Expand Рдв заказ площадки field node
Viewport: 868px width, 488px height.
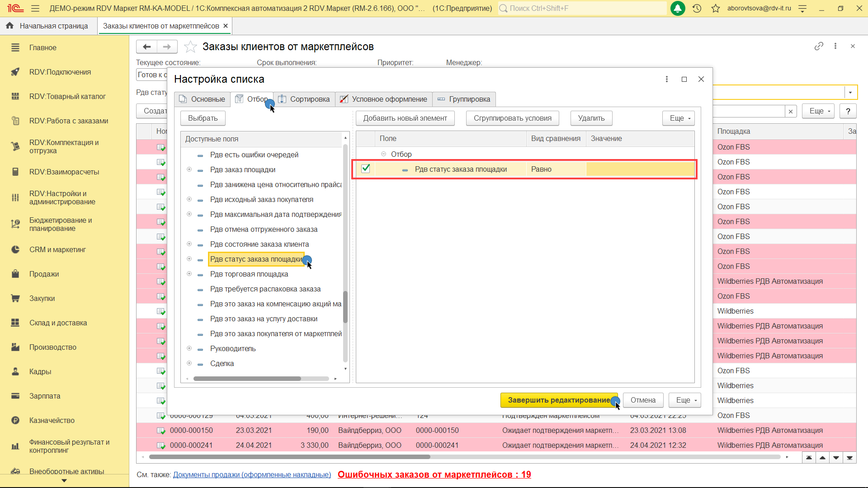coord(189,169)
